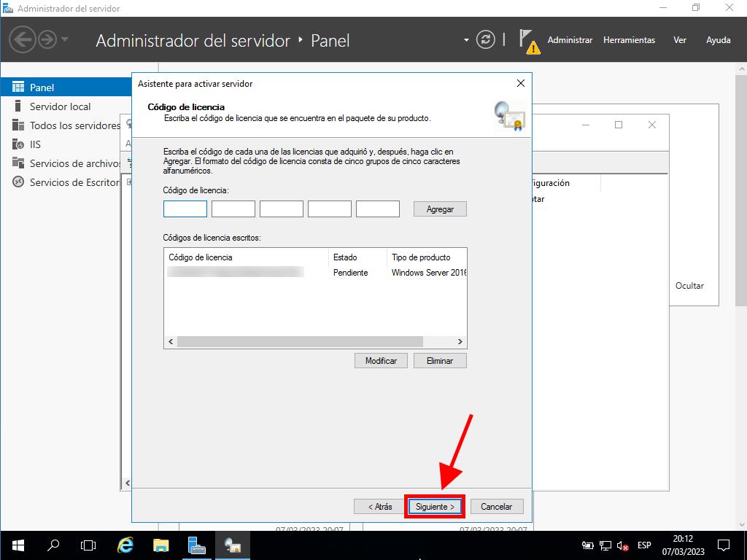Image resolution: width=747 pixels, height=560 pixels.
Task: Expand the breadcrumb dropdown near refresh
Action: click(x=466, y=40)
